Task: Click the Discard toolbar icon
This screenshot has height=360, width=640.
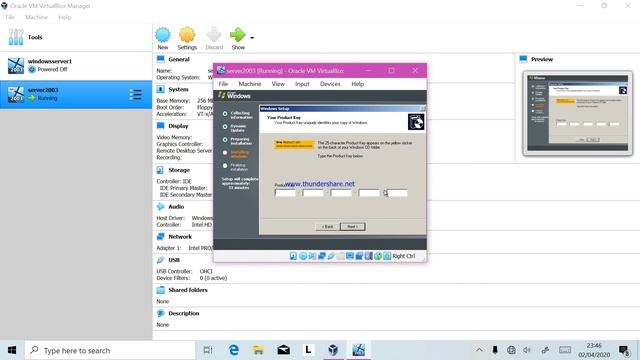Action: (214, 35)
